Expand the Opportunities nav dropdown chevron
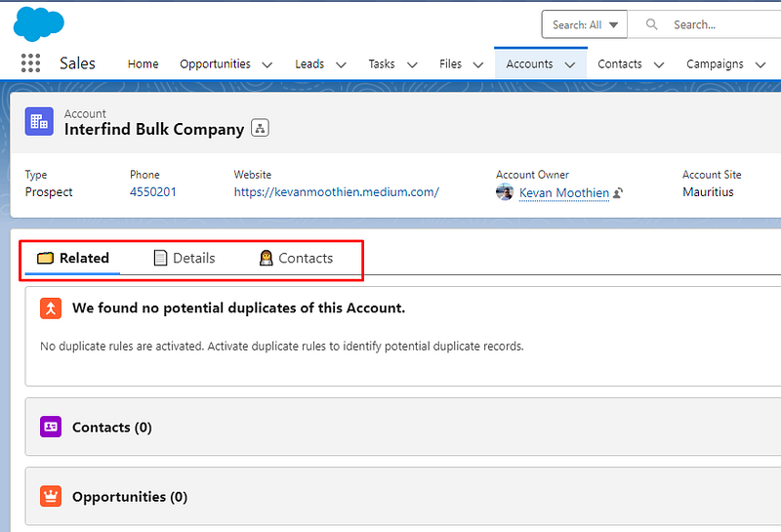The width and height of the screenshot is (781, 532). (x=269, y=64)
